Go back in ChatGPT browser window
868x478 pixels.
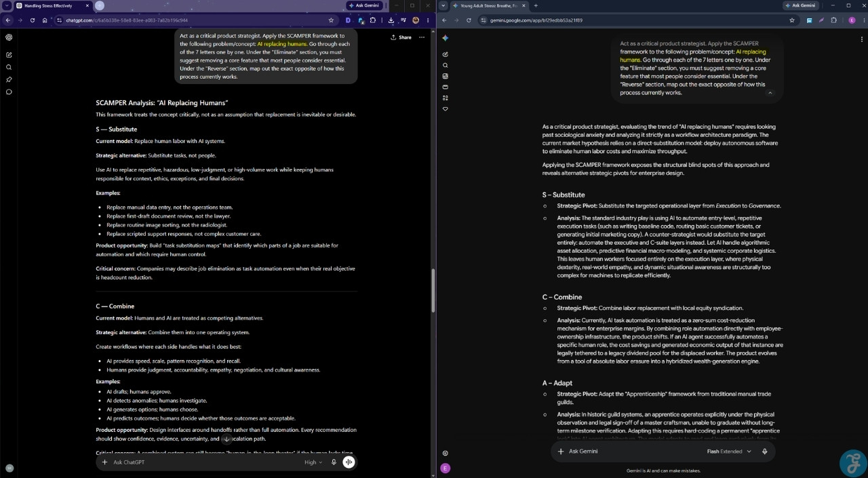[7, 20]
